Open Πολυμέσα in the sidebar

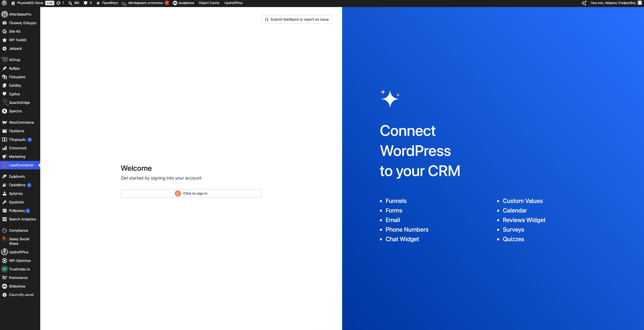(x=20, y=77)
